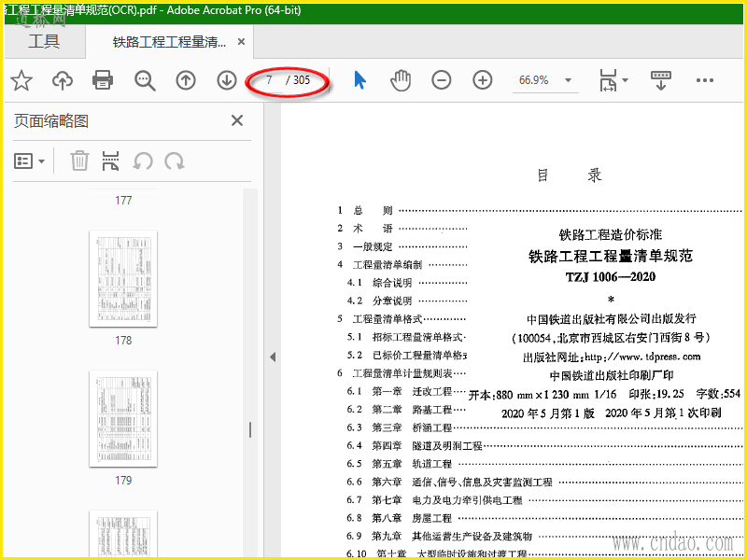
Task: Delete selected pages with trash icon
Action: click(x=79, y=161)
